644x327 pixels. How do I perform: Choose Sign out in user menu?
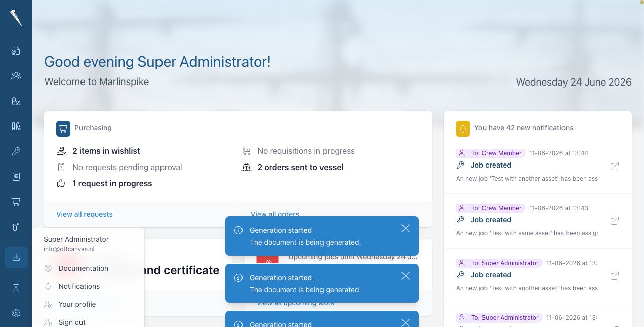tap(72, 322)
